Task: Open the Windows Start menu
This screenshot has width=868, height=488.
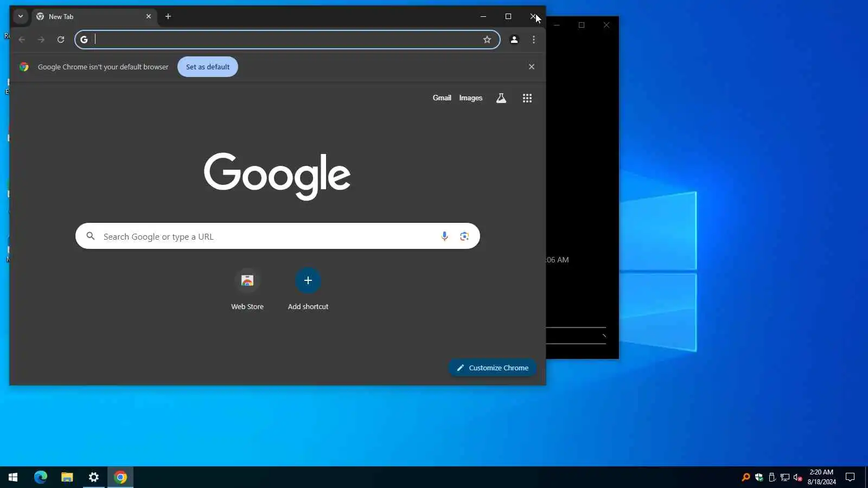Action: (13, 477)
